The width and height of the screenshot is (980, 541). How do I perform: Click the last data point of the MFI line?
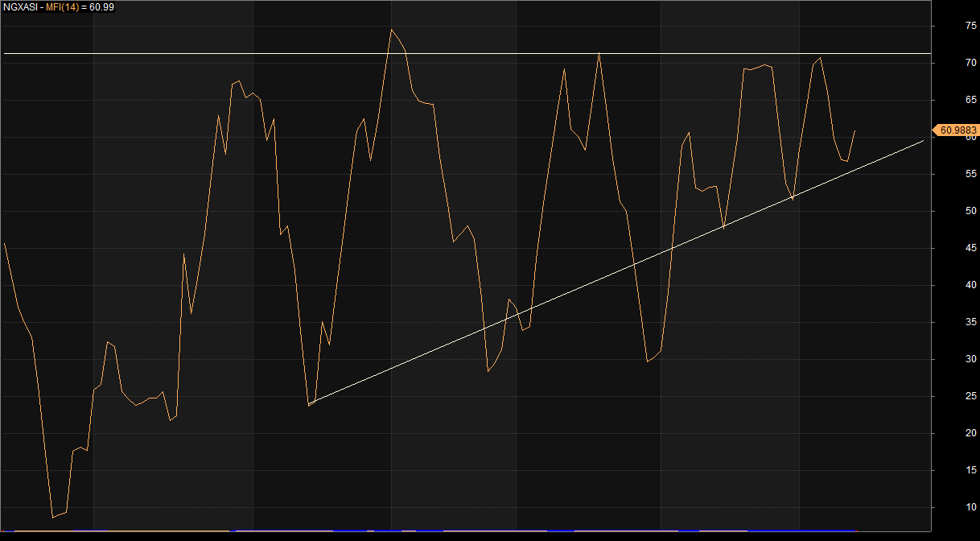(x=854, y=130)
